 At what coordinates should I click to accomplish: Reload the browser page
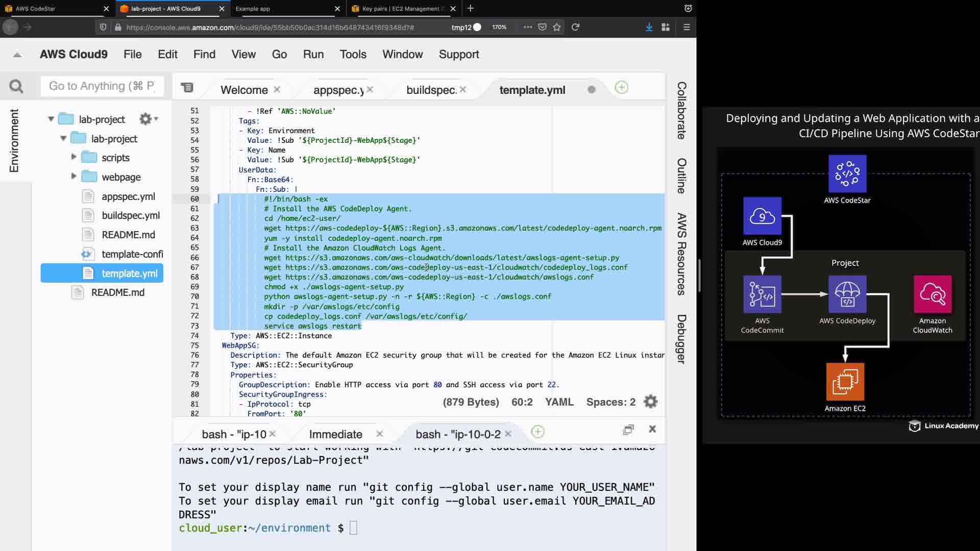(x=575, y=27)
